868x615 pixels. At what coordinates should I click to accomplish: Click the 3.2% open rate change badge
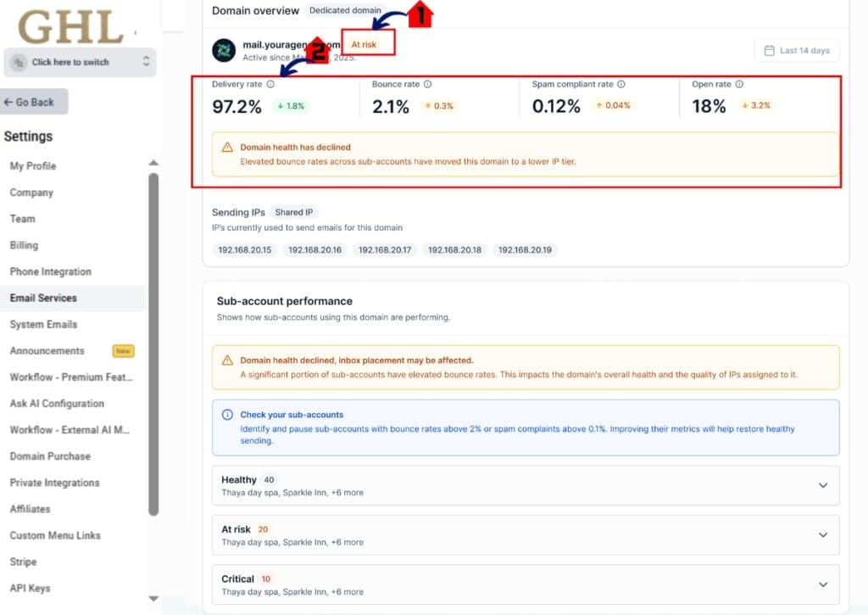(755, 106)
